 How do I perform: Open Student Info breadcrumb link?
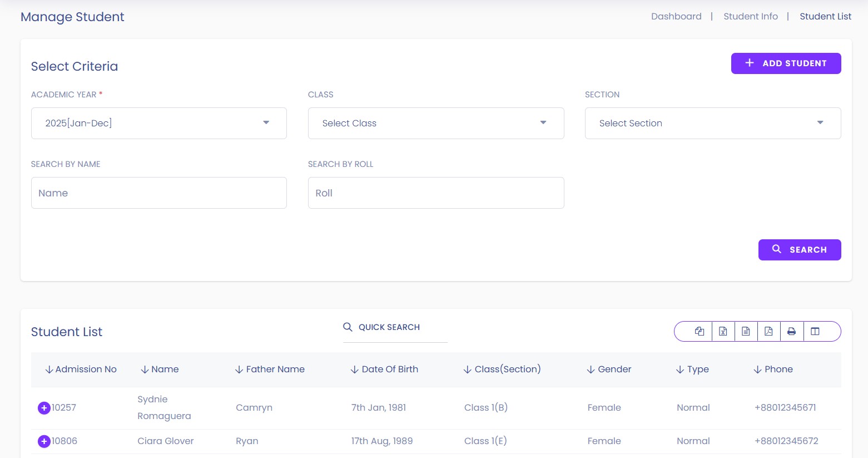click(750, 17)
